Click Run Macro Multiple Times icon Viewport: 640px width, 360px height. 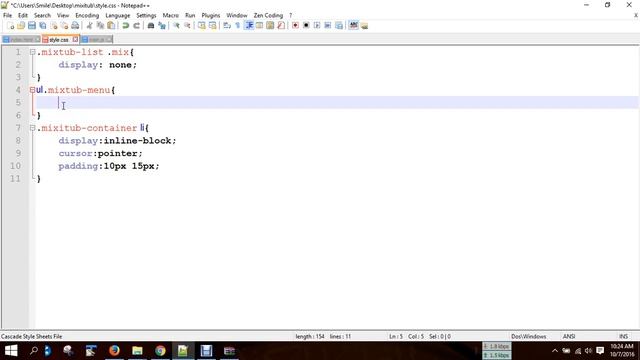pyautogui.click(x=328, y=26)
